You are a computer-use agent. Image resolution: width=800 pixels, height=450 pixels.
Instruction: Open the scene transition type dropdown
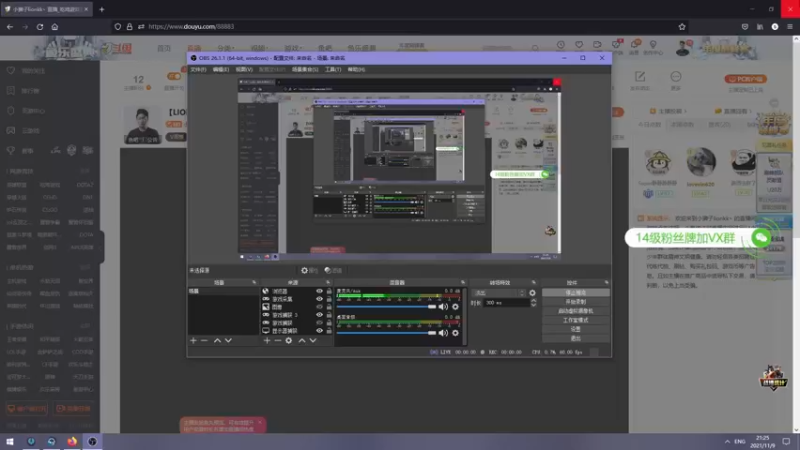coord(499,293)
